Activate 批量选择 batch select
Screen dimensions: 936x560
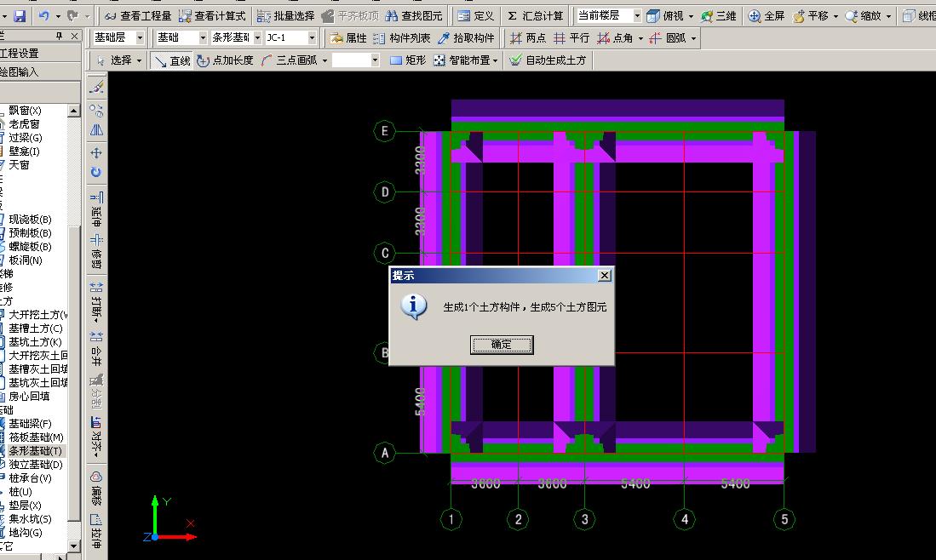coord(286,16)
